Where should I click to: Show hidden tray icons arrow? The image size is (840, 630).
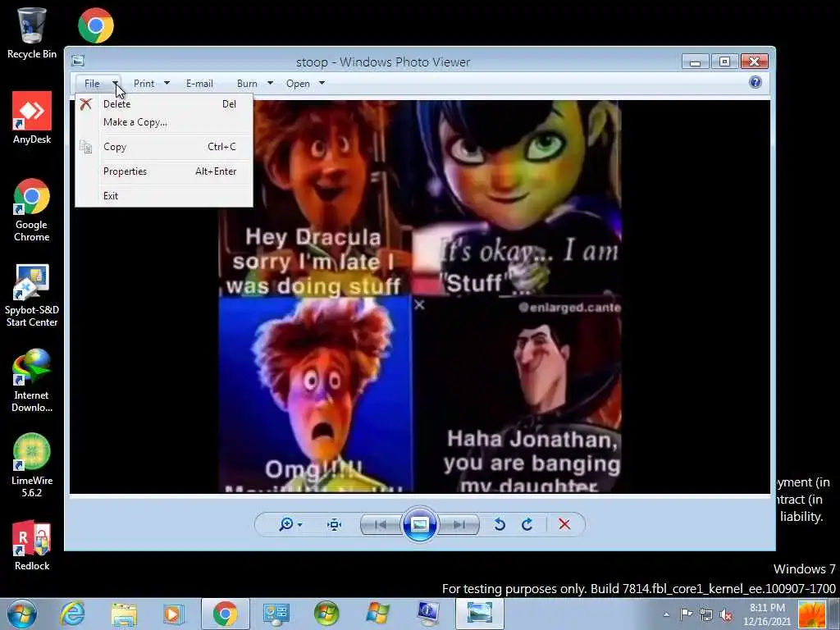[x=666, y=614]
